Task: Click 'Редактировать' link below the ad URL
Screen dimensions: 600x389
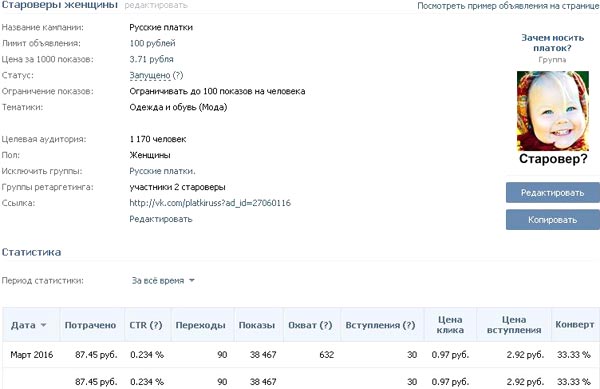Action: 161,219
